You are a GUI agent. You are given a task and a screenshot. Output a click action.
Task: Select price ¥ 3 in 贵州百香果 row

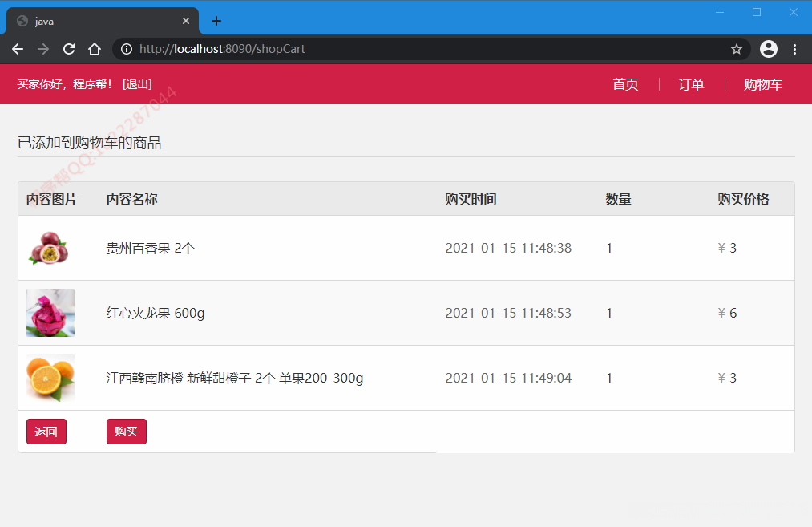pos(727,248)
